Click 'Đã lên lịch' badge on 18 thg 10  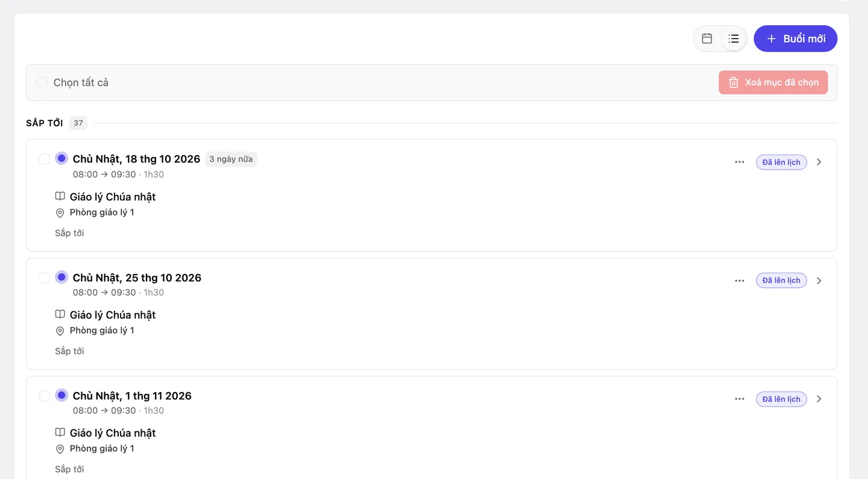[781, 162]
